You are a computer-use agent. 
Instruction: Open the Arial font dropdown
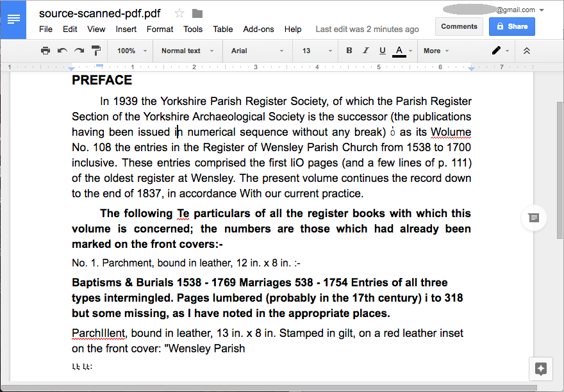pyautogui.click(x=256, y=51)
